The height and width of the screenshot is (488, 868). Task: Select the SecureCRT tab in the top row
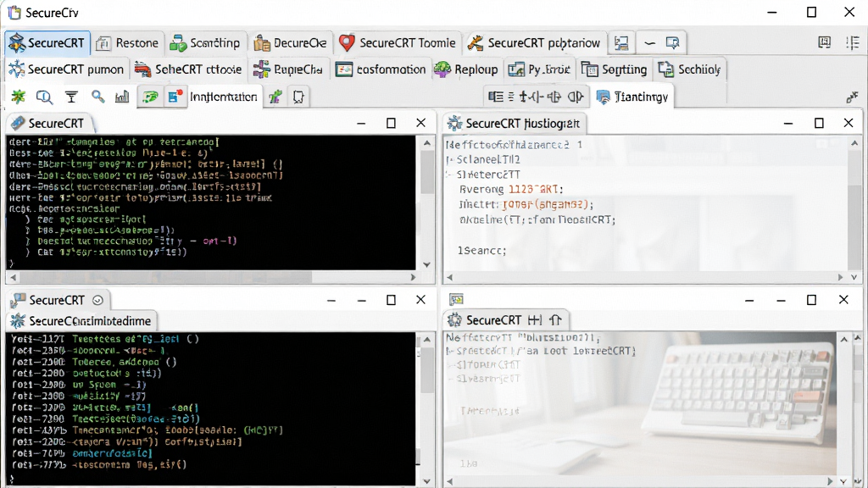point(47,43)
